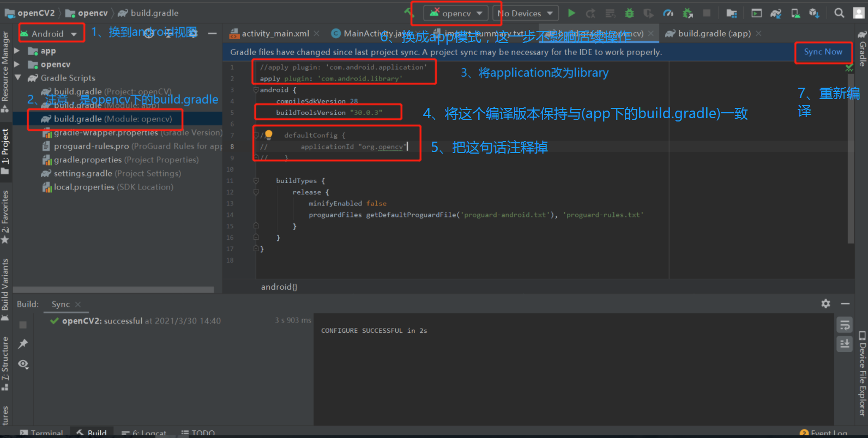The image size is (868, 438).
Task: Open Device File Explorer side tab
Action: [x=862, y=374]
